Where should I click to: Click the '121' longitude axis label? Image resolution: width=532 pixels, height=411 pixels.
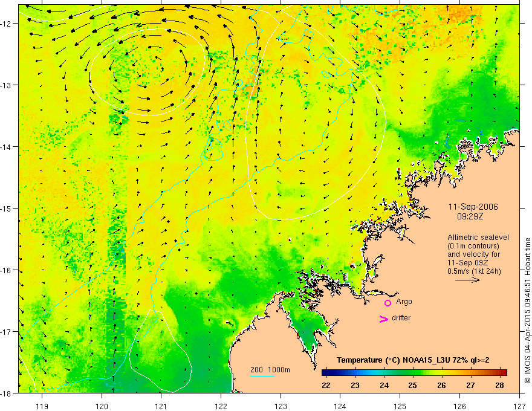tap(161, 406)
